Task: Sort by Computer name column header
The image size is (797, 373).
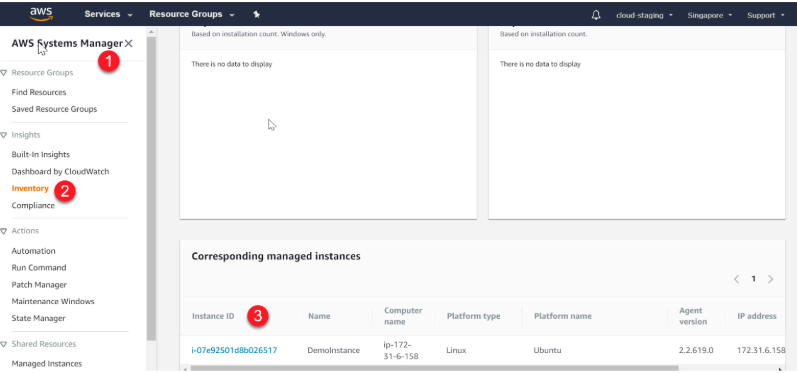Action: [x=403, y=316]
